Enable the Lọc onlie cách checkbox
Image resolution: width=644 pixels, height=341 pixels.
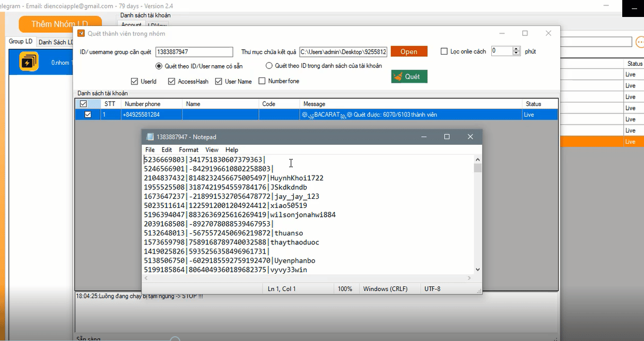(445, 51)
